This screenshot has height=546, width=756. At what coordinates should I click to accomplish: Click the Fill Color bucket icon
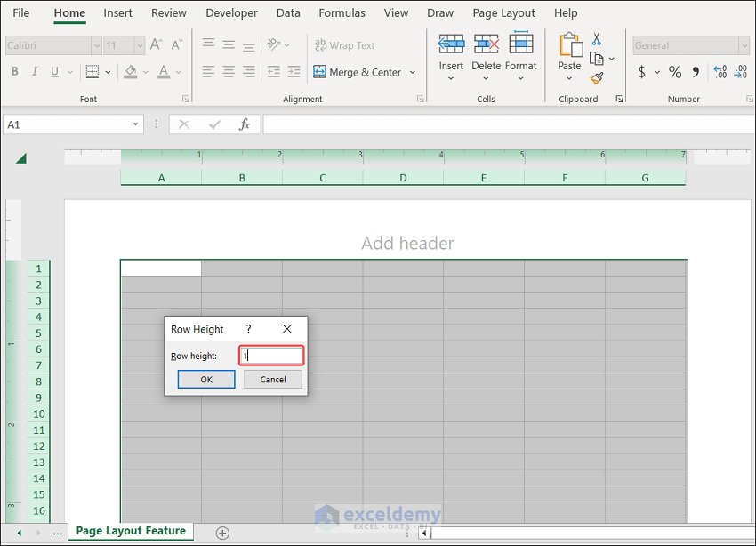tap(130, 72)
